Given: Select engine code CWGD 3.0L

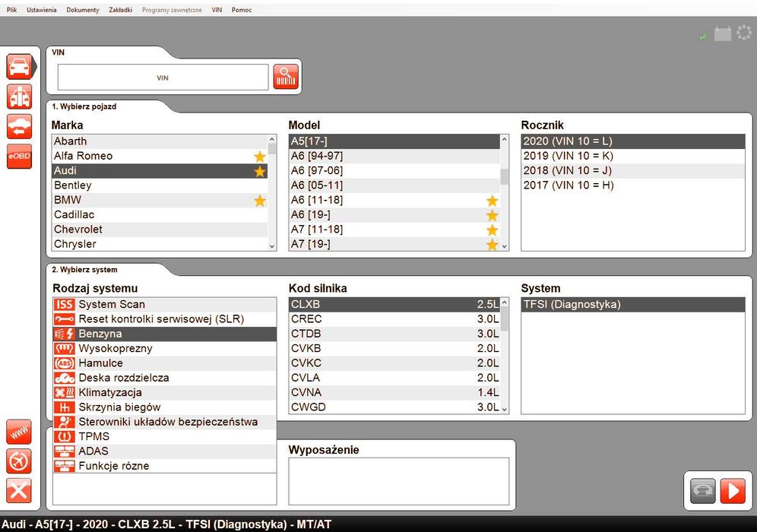Looking at the screenshot, I should point(394,407).
